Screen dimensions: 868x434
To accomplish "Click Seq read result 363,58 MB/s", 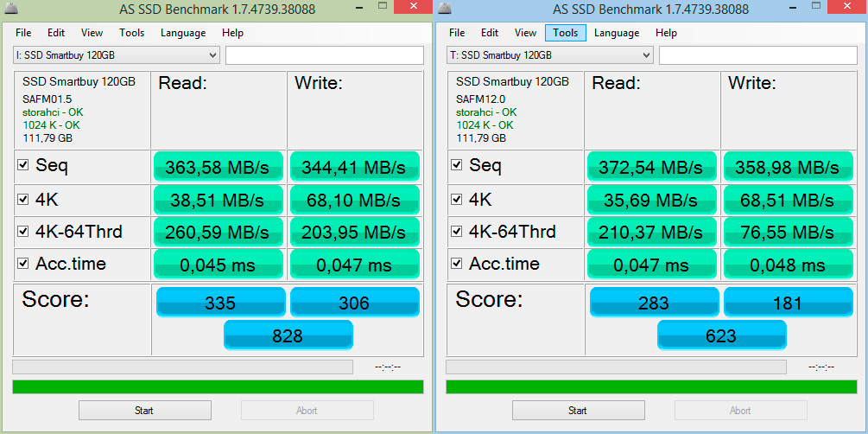I will click(x=219, y=167).
